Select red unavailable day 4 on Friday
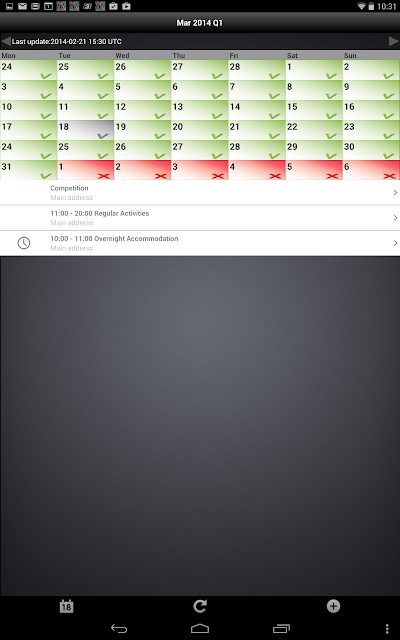 (x=257, y=170)
